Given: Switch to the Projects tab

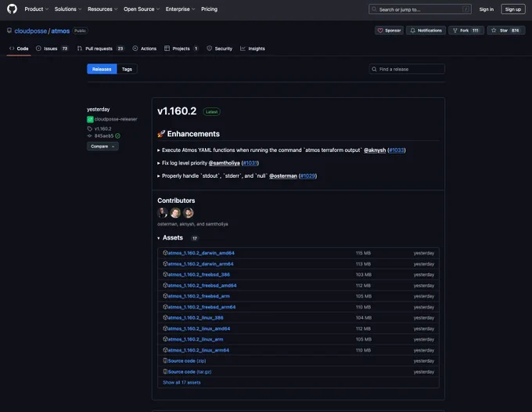Looking at the screenshot, I should (x=182, y=49).
